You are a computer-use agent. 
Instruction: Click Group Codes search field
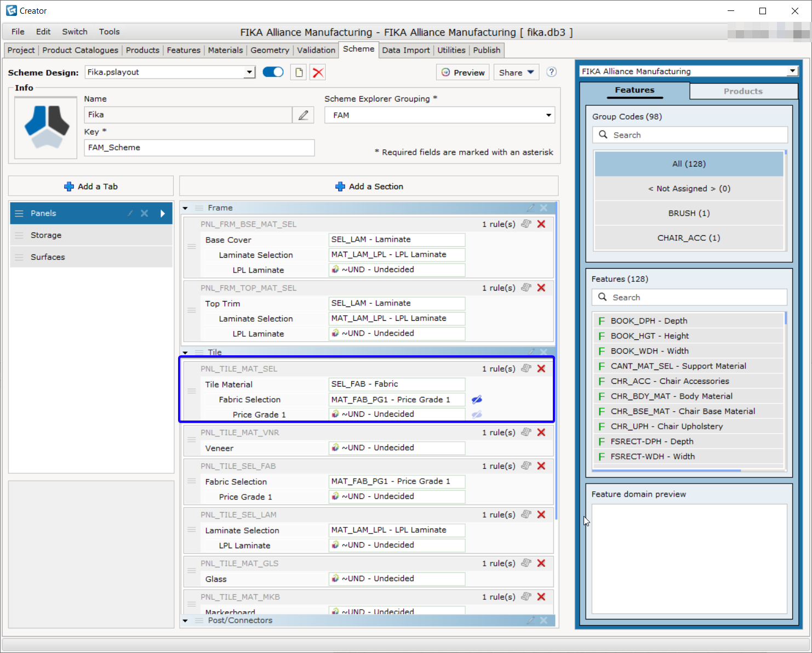[x=690, y=135]
